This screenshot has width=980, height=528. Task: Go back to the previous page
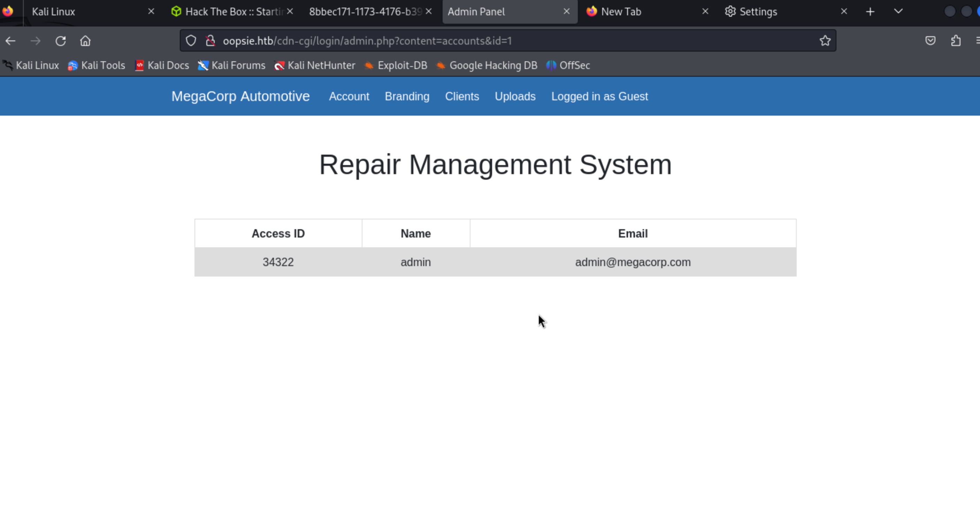[11, 41]
